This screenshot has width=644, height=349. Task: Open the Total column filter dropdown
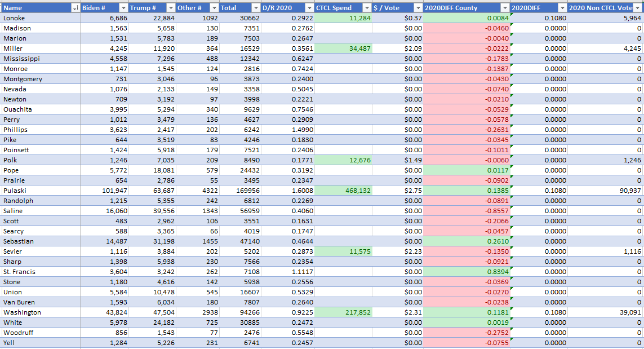pos(255,8)
